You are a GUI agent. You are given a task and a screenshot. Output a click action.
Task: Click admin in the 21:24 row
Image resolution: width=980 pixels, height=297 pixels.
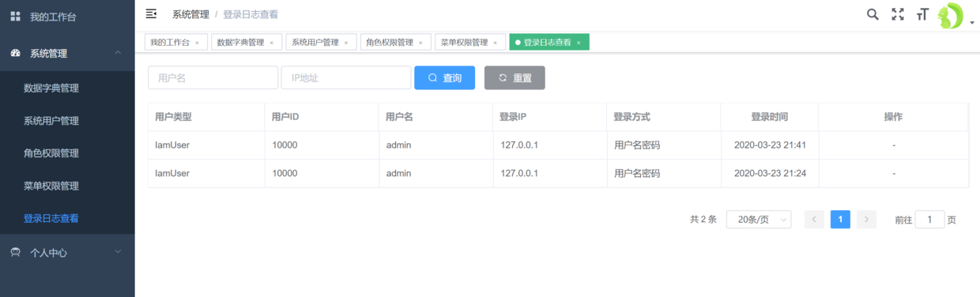coord(399,173)
